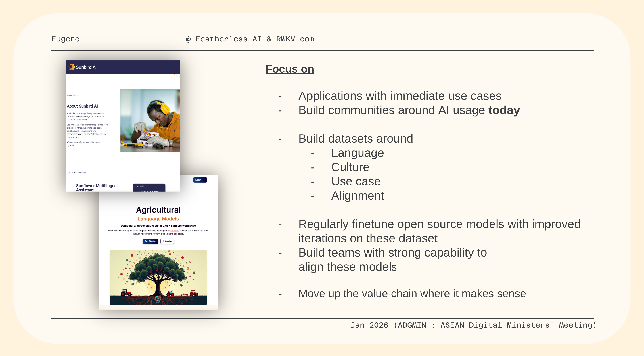This screenshot has height=356, width=644.
Task: Click the technician with yellow headphones photo
Action: click(150, 120)
